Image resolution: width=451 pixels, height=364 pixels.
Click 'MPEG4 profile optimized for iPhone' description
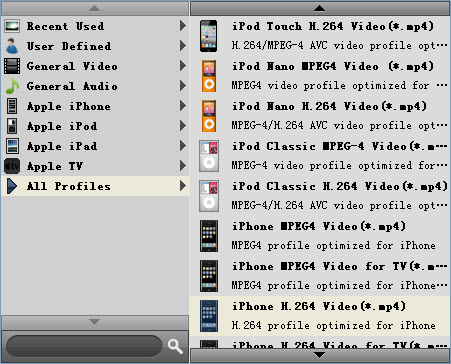[333, 246]
